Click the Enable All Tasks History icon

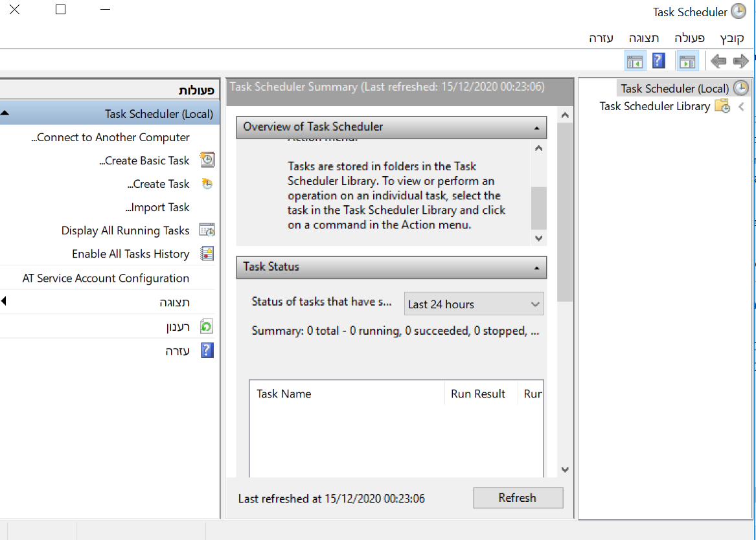pos(207,253)
